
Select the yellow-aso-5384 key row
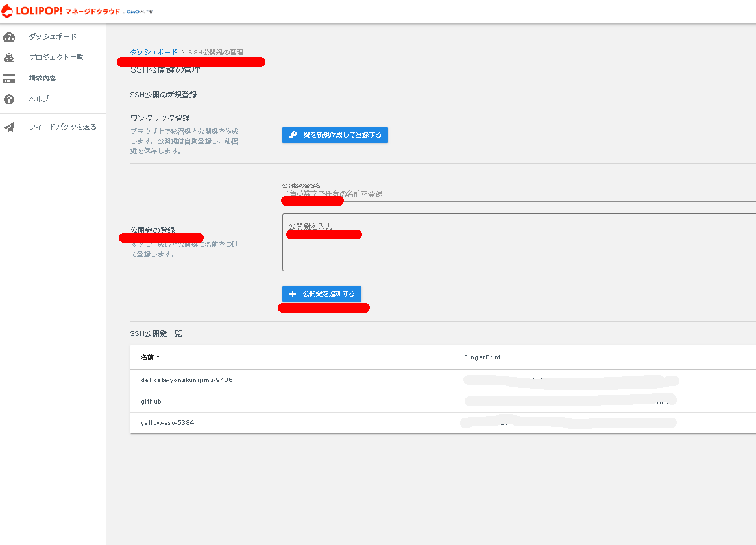(443, 422)
